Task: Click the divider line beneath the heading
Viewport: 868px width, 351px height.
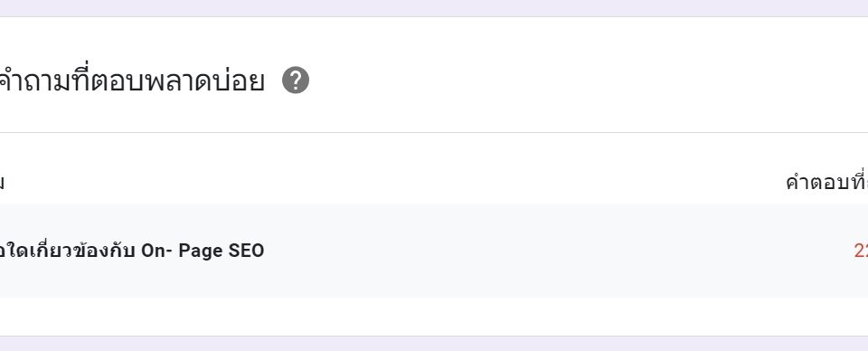Action: [x=434, y=132]
